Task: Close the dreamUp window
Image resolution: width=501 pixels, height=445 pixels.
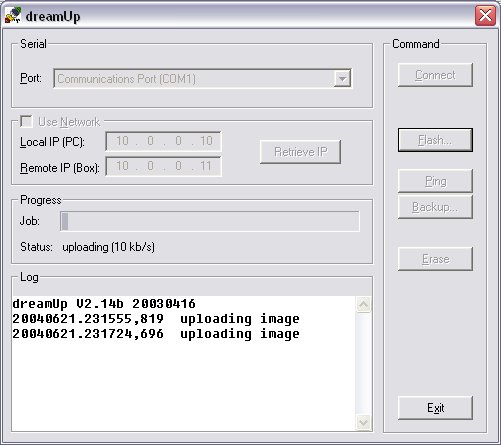Action: pos(485,15)
